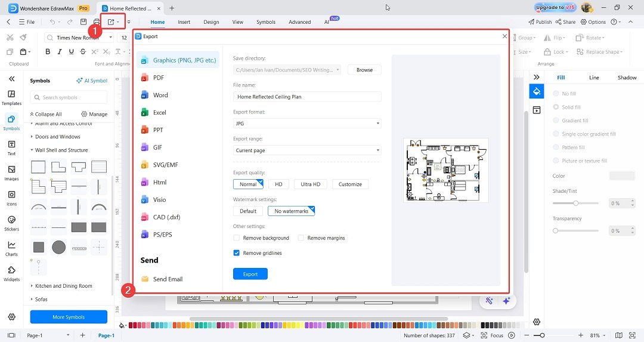Click the More Symbols button
644x342 pixels.
coord(69,317)
